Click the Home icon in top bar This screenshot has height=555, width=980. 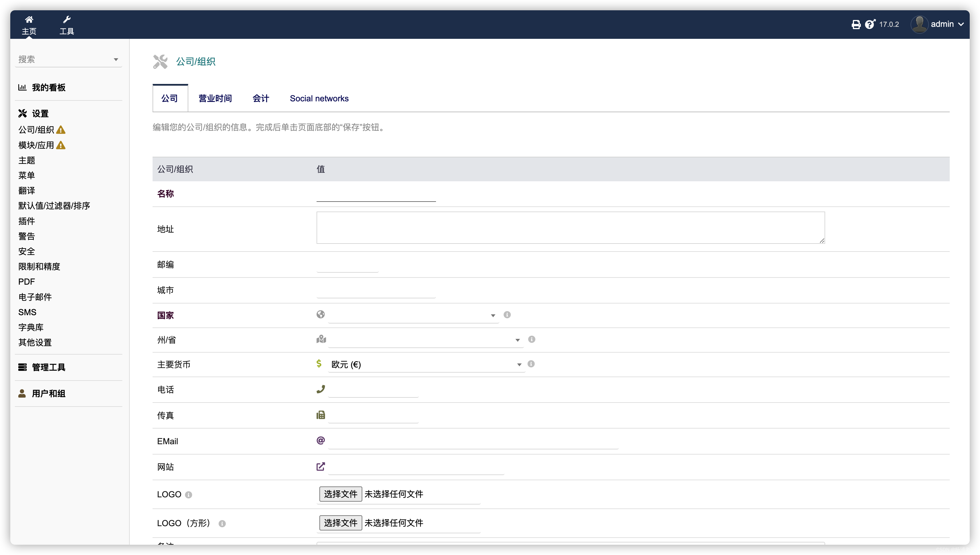(x=29, y=20)
